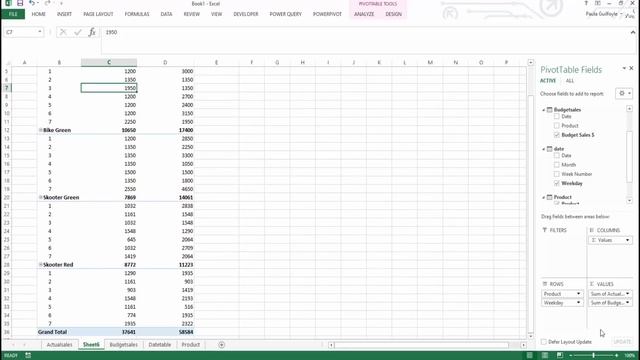Switch to Budgetsales sheet tab
The height and width of the screenshot is (360, 640).
click(x=123, y=345)
